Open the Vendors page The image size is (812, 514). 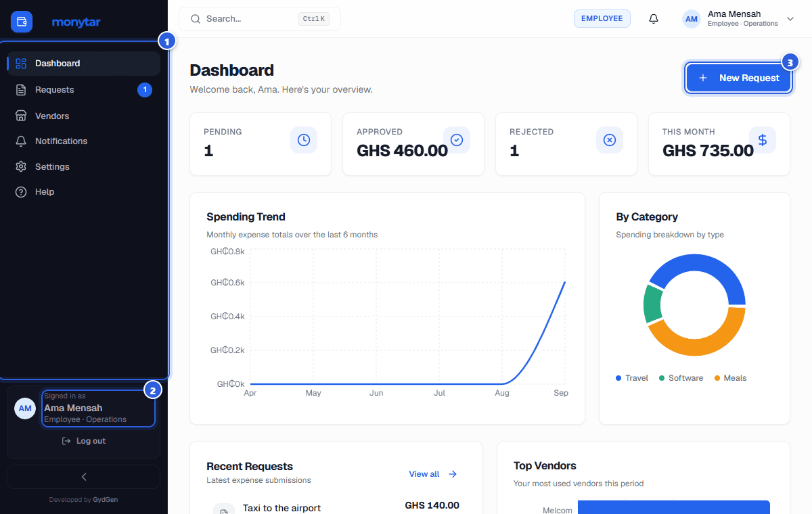84,116
